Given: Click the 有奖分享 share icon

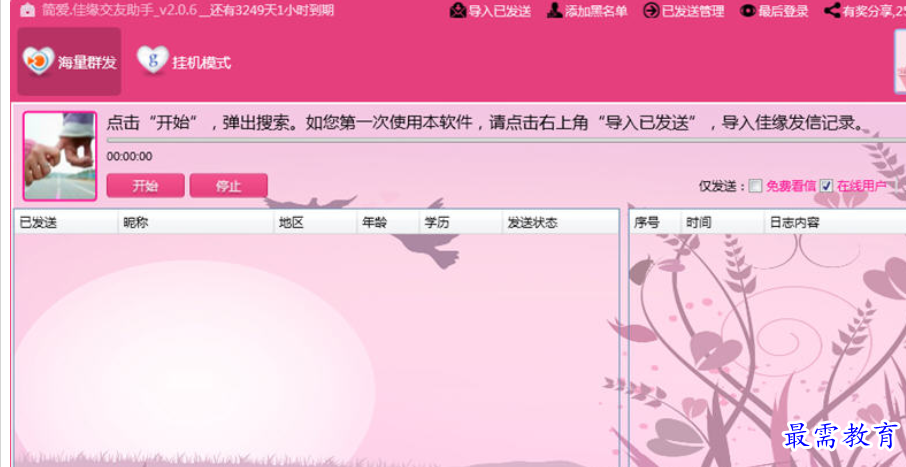Looking at the screenshot, I should [x=832, y=10].
